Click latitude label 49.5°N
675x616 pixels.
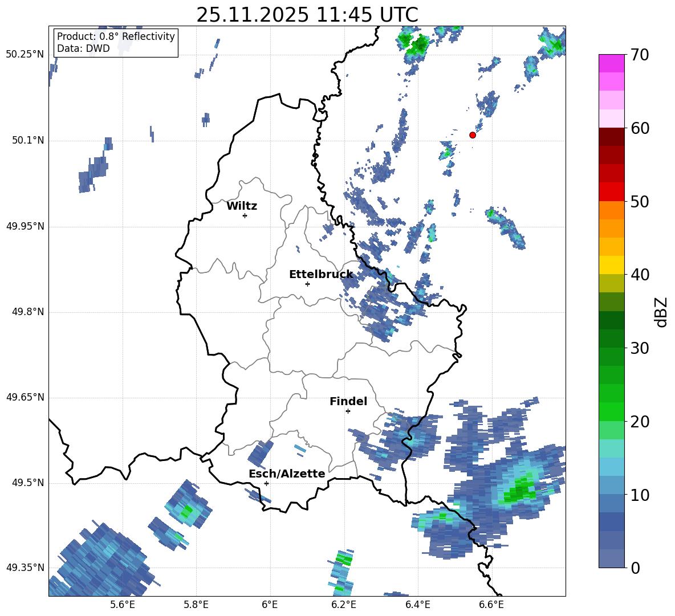28,483
